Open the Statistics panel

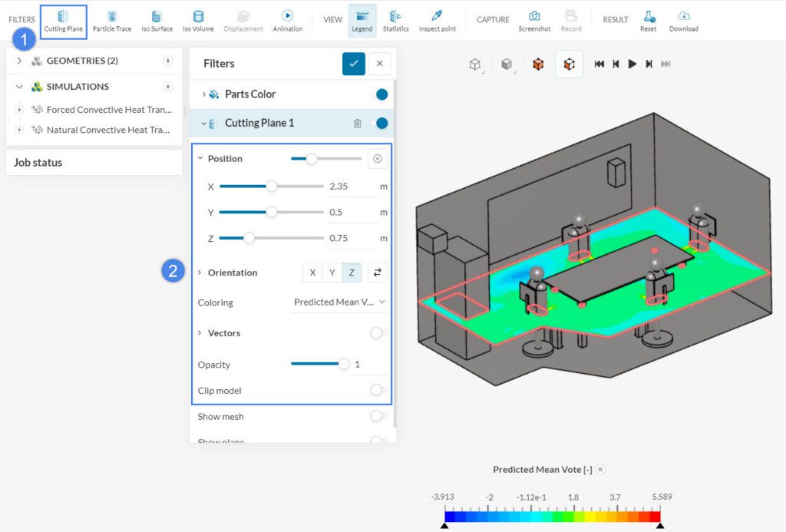coord(396,19)
